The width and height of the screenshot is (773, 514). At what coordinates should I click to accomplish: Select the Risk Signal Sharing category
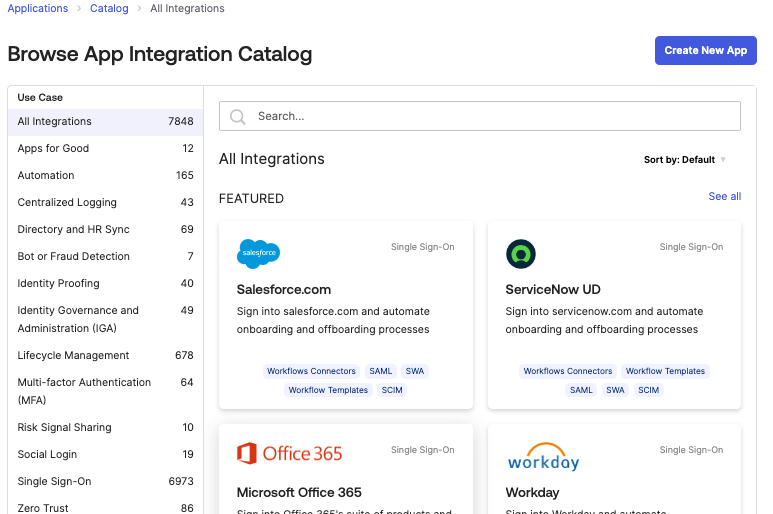(105, 427)
